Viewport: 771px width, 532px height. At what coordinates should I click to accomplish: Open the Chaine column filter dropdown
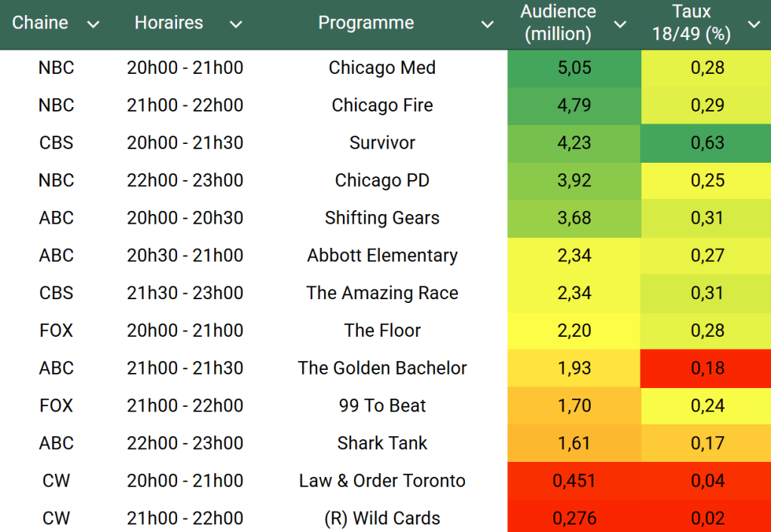click(x=93, y=24)
